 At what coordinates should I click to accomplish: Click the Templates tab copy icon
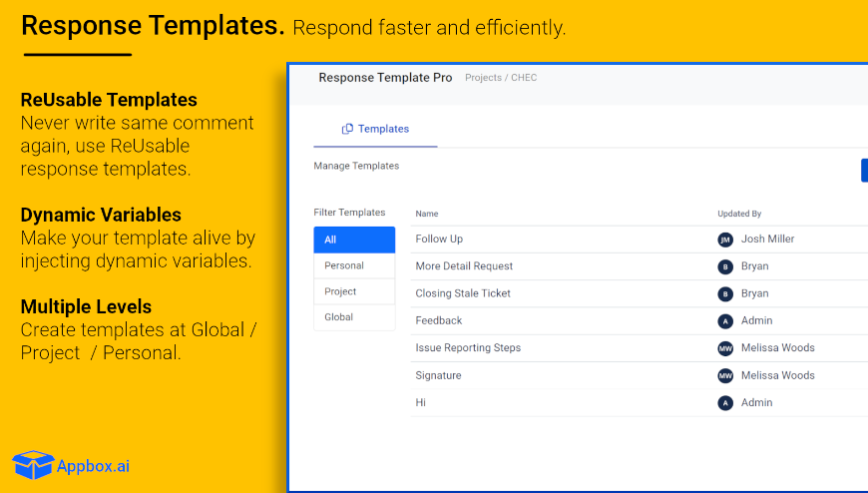pos(347,129)
